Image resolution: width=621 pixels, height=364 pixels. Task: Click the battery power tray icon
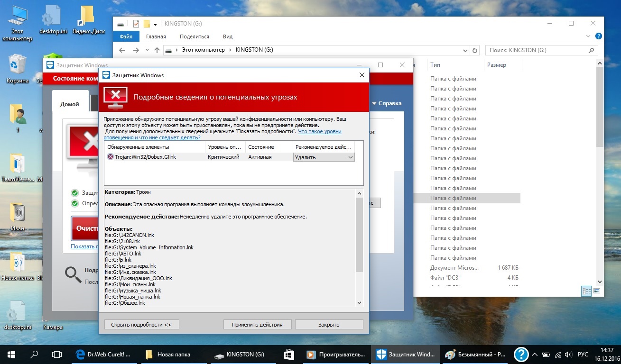point(547,355)
